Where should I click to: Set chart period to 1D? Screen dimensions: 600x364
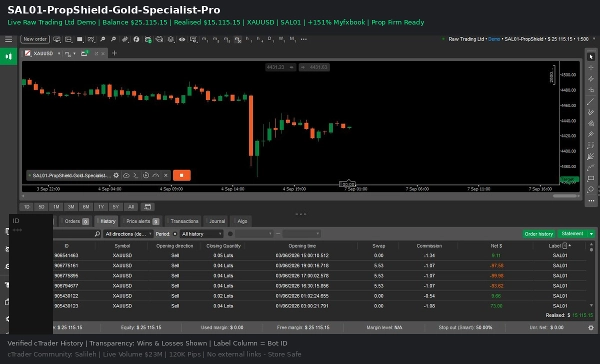(x=26, y=207)
